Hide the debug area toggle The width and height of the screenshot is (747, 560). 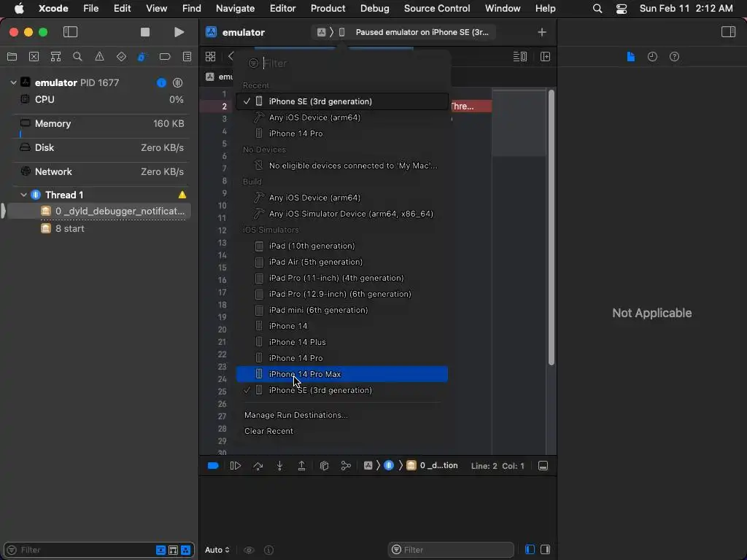(x=543, y=466)
